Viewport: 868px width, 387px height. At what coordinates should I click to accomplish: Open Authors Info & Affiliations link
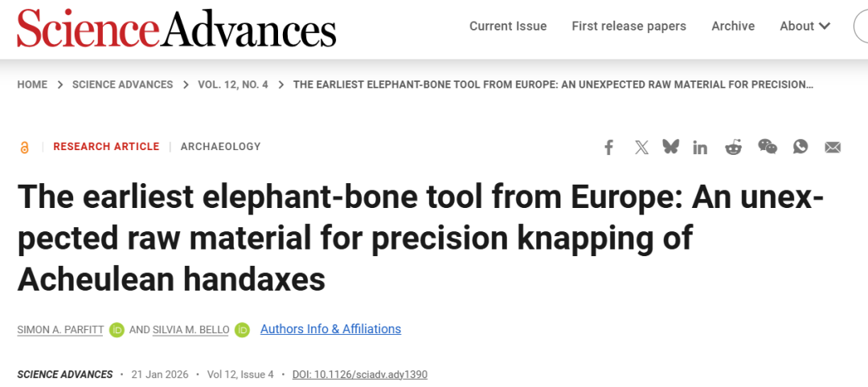click(x=330, y=328)
